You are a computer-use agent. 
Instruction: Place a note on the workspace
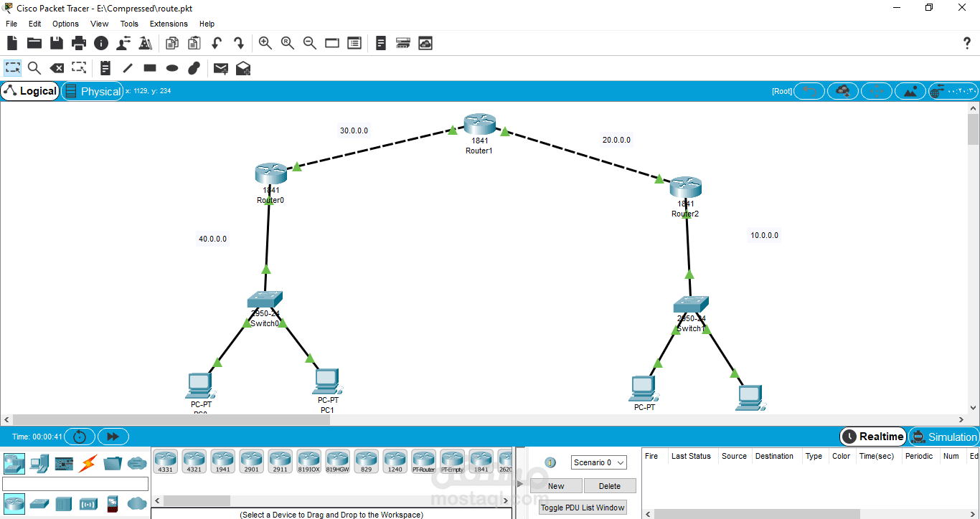point(105,68)
